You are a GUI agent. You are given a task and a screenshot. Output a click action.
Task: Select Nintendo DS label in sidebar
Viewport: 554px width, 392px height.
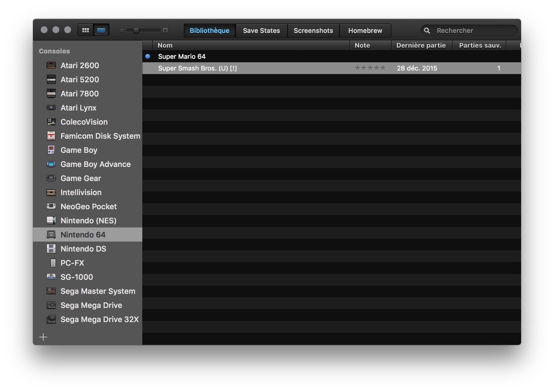coord(83,249)
